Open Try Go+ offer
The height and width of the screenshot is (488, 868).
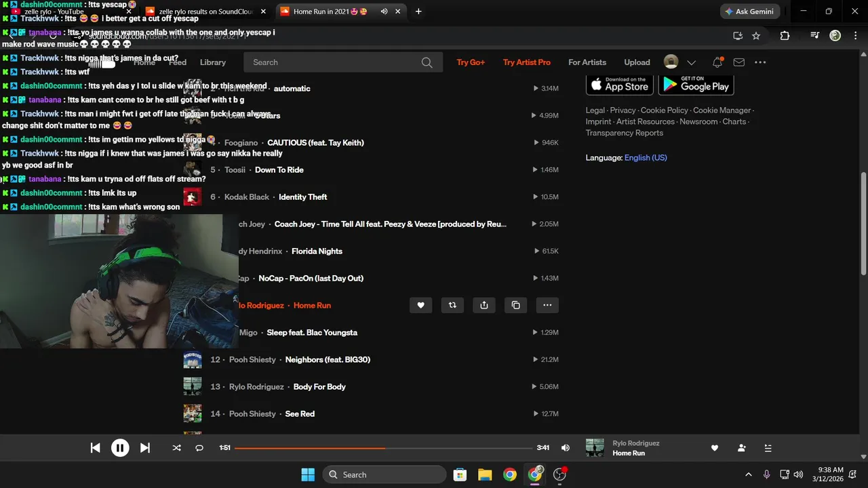tap(471, 62)
